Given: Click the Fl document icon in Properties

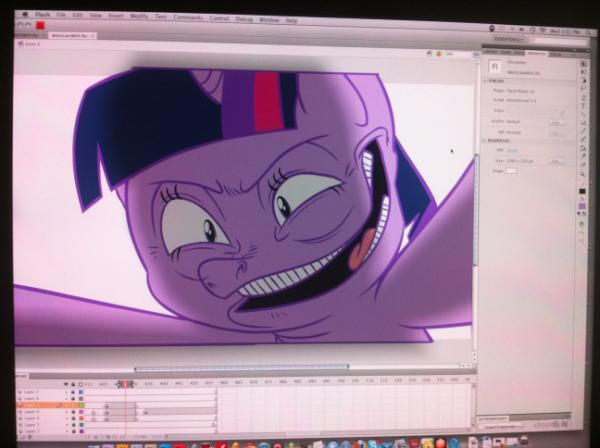Looking at the screenshot, I should 494,67.
